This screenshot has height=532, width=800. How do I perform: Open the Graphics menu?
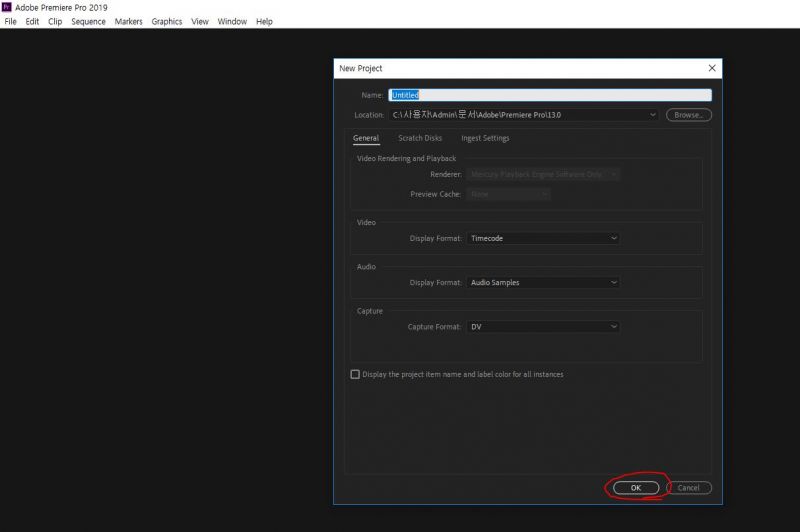167,21
